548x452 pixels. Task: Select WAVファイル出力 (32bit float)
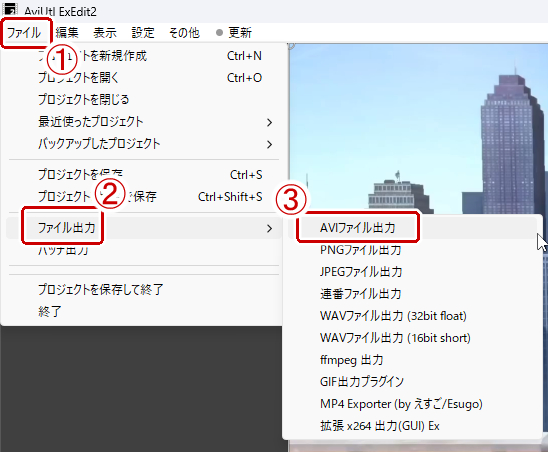click(412, 316)
